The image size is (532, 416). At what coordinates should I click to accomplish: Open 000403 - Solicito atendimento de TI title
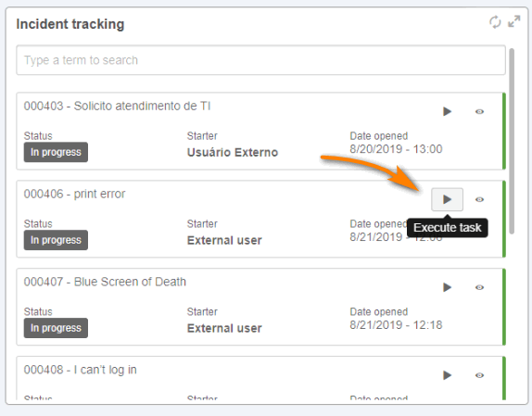coord(117,107)
